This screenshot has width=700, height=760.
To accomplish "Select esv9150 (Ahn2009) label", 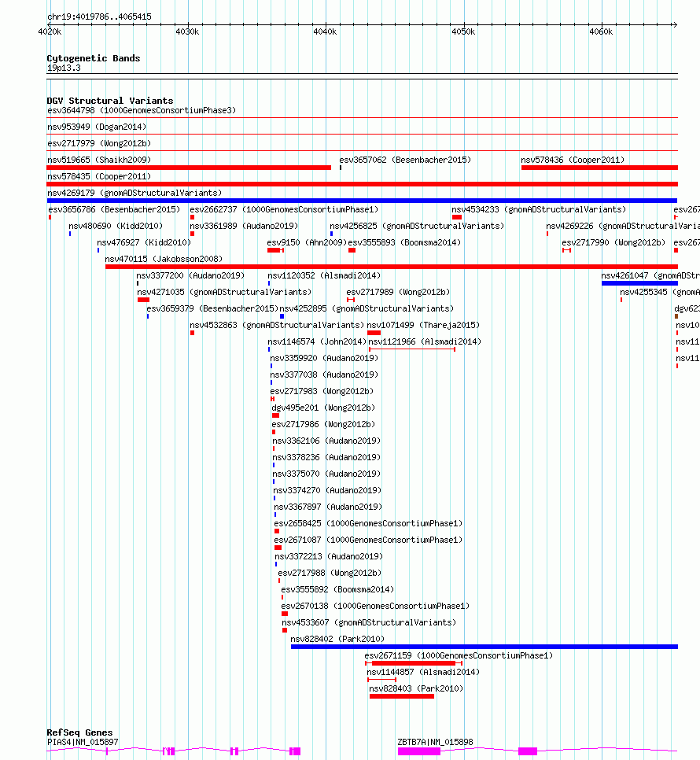I will [x=307, y=242].
